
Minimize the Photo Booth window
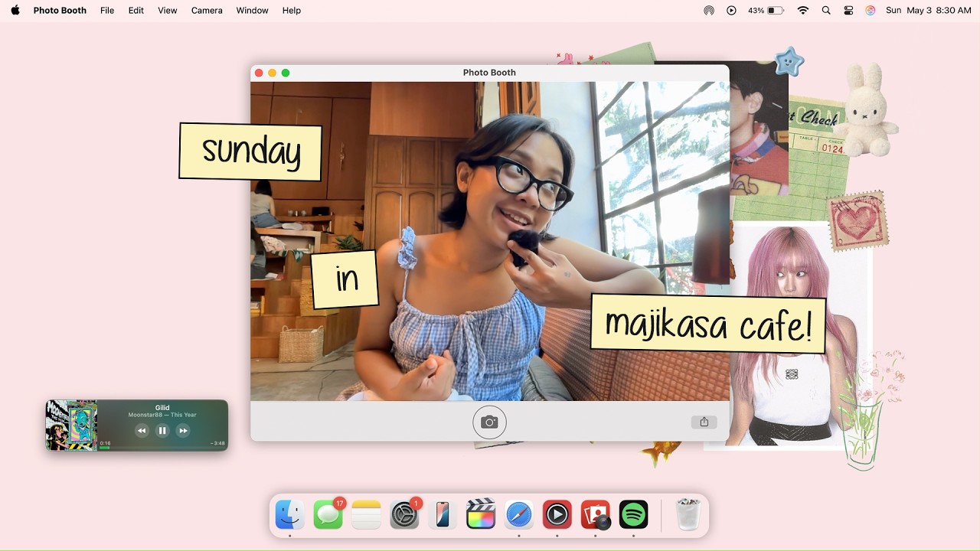click(272, 73)
